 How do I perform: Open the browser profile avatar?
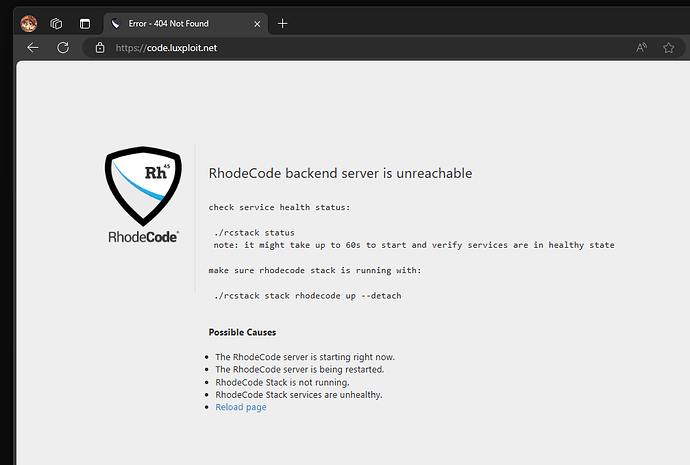pos(28,23)
